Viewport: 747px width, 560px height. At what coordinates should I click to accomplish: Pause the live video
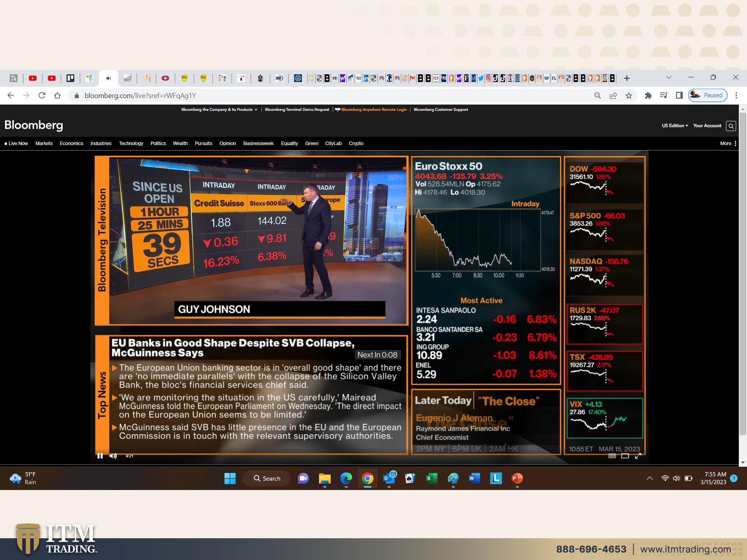click(100, 456)
